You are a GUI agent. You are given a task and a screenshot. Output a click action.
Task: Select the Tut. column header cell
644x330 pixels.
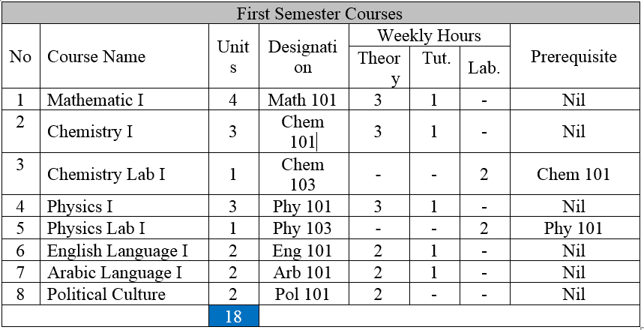point(436,59)
